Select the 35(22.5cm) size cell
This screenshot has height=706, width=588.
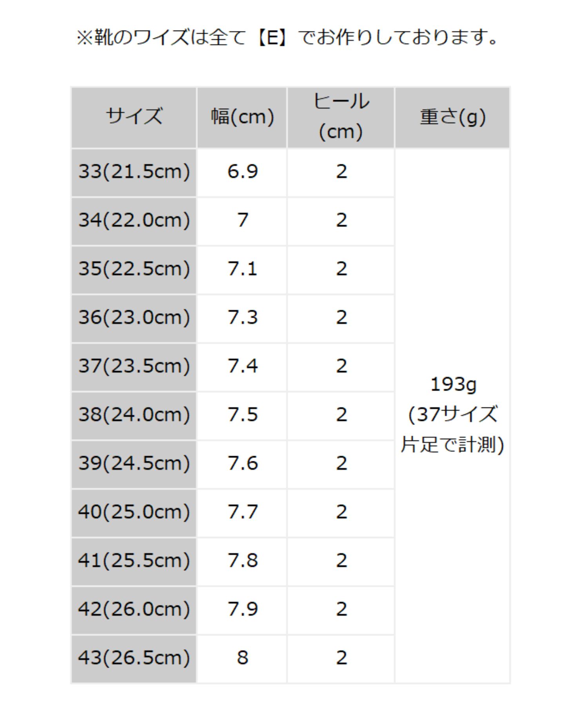(x=134, y=269)
